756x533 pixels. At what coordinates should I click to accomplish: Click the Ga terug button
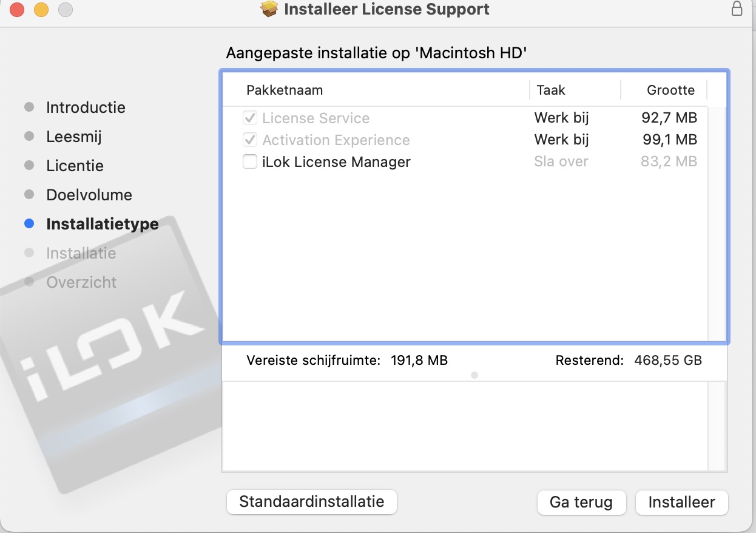coord(581,502)
